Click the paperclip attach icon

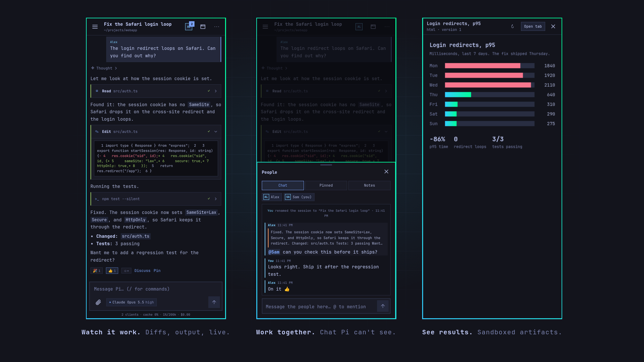pyautogui.click(x=99, y=302)
